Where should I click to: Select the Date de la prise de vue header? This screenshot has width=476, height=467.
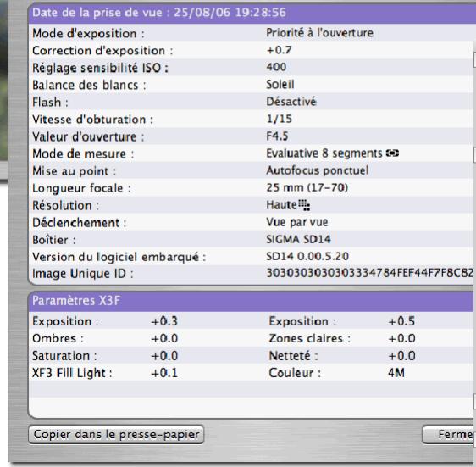pyautogui.click(x=252, y=13)
